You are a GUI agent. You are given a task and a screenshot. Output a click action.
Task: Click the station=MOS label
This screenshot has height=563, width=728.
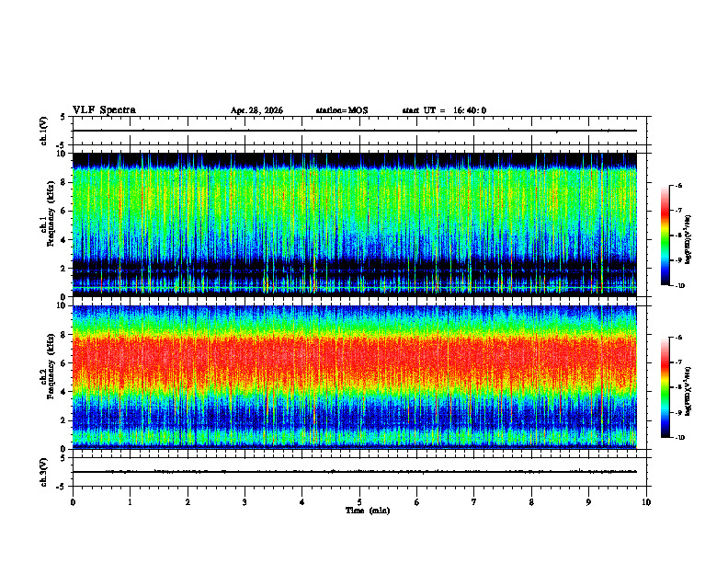click(342, 110)
